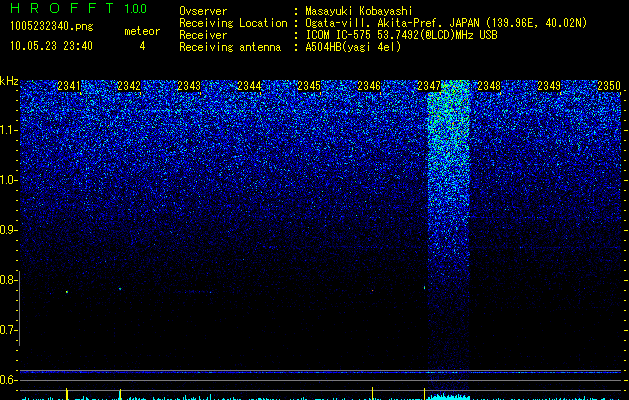This screenshot has width=629, height=400.
Task: Click the 2347 time axis label
Action: click(x=429, y=86)
